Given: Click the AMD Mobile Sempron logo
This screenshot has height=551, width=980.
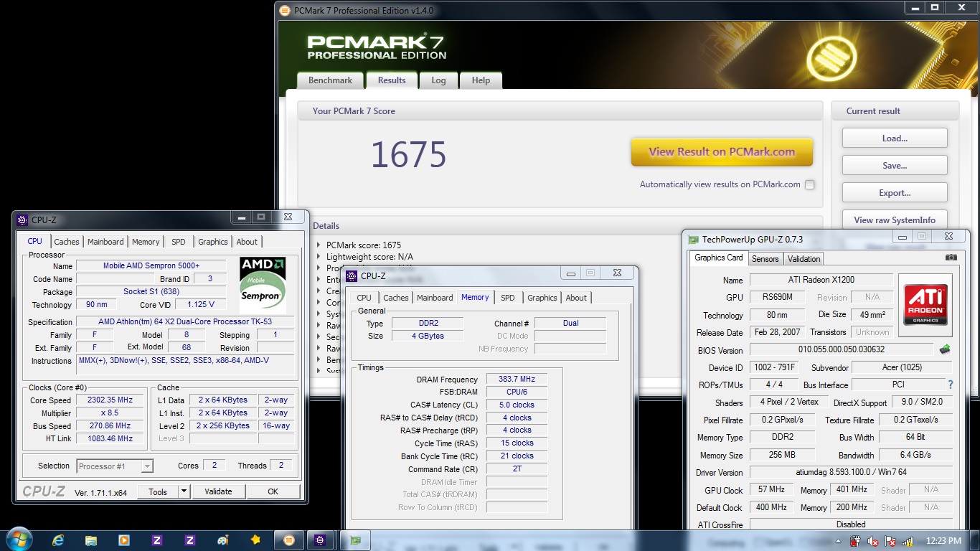Looking at the screenshot, I should point(263,283).
